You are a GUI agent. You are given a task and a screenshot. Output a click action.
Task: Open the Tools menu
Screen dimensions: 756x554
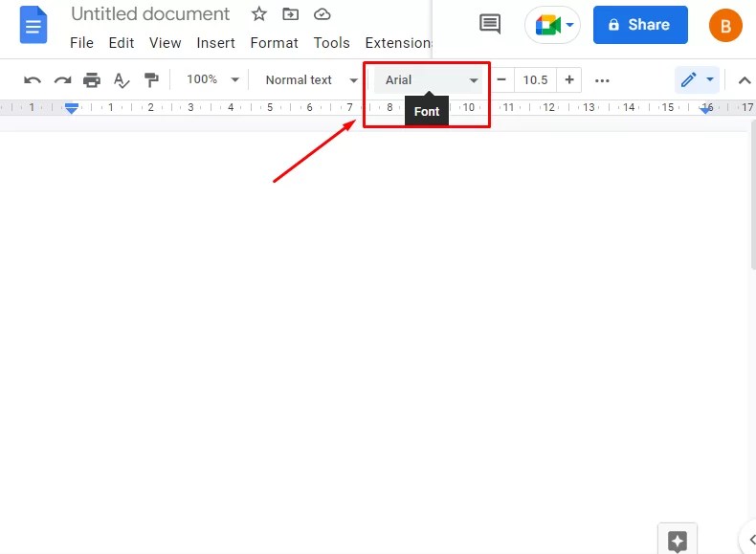tap(331, 43)
